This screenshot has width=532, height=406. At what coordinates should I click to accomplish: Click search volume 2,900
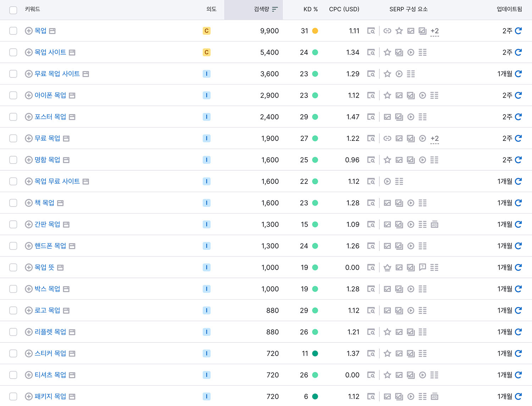click(270, 95)
